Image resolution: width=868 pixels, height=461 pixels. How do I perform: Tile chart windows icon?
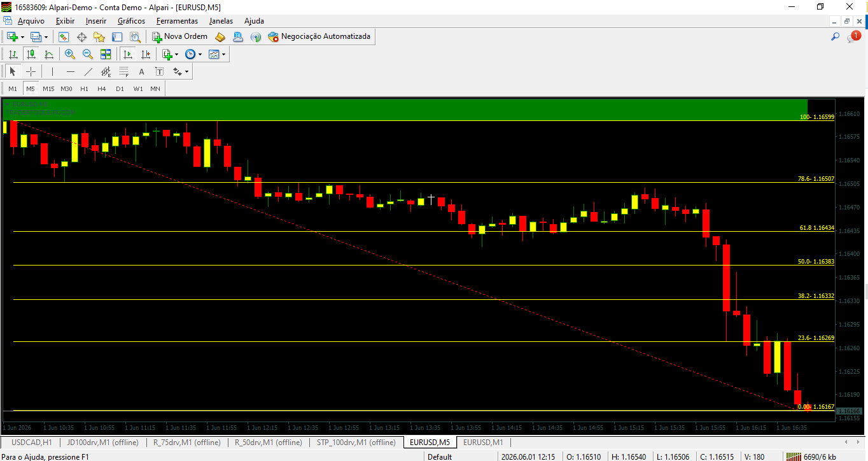pyautogui.click(x=106, y=54)
